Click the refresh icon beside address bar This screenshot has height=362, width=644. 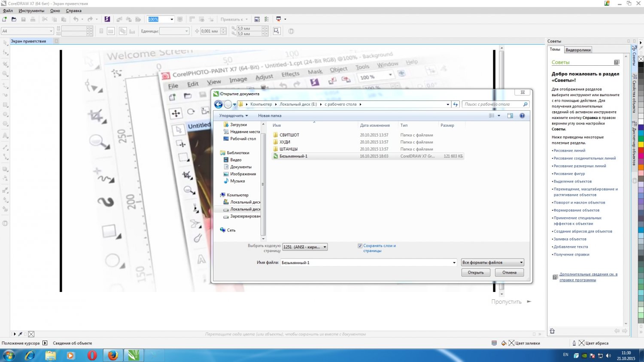click(x=456, y=104)
